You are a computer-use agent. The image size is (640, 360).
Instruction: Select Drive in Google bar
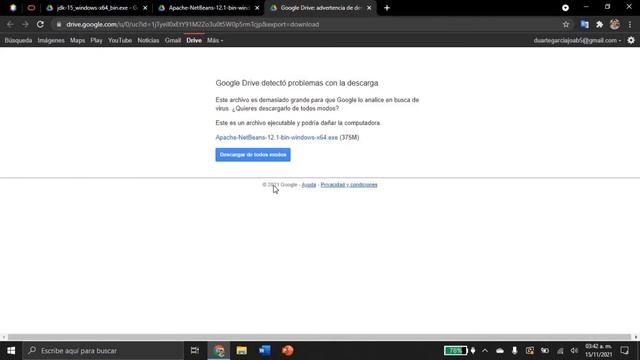[194, 40]
